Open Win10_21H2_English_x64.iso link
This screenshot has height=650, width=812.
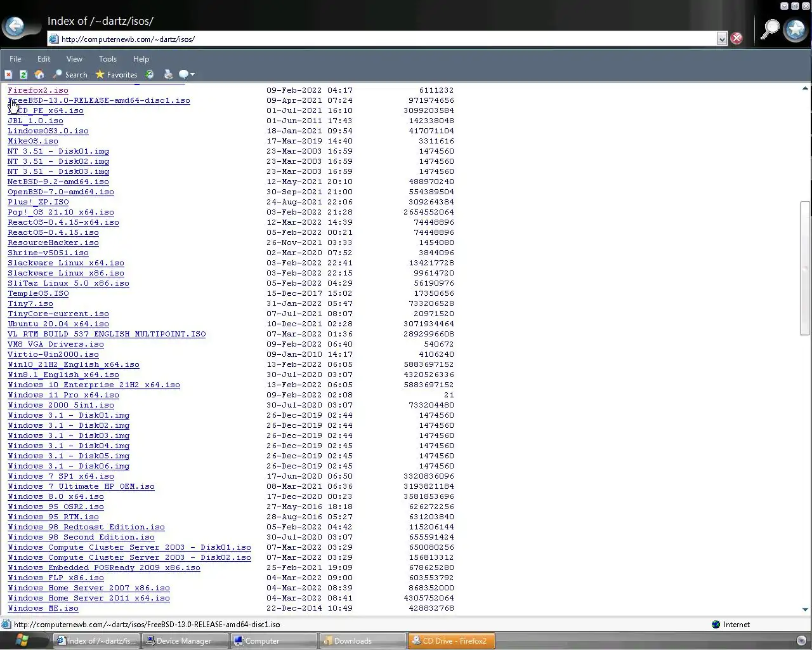[74, 364]
